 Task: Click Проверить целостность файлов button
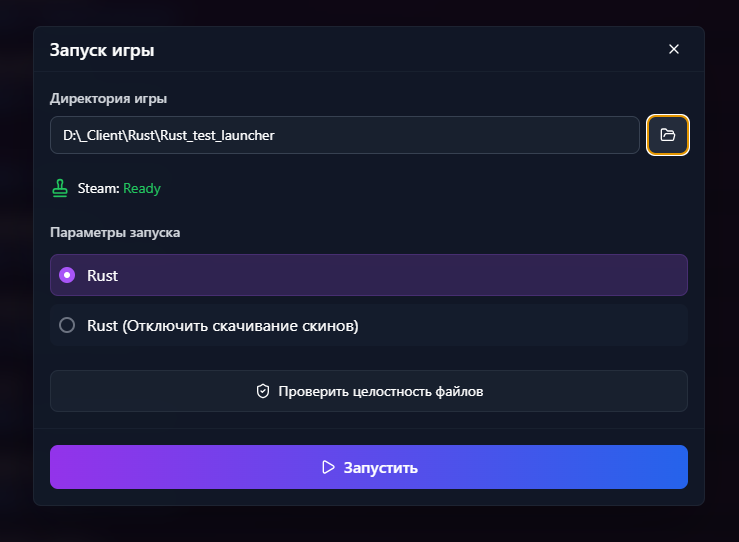click(x=369, y=391)
